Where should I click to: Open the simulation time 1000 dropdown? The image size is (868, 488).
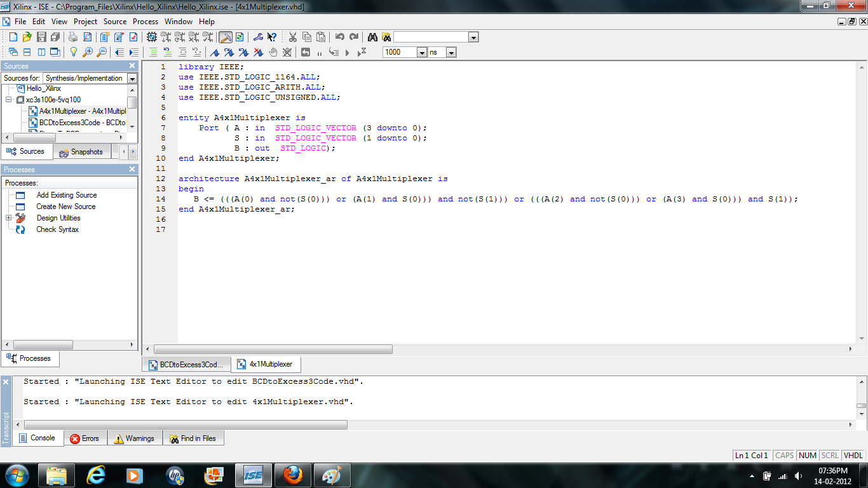pos(422,52)
